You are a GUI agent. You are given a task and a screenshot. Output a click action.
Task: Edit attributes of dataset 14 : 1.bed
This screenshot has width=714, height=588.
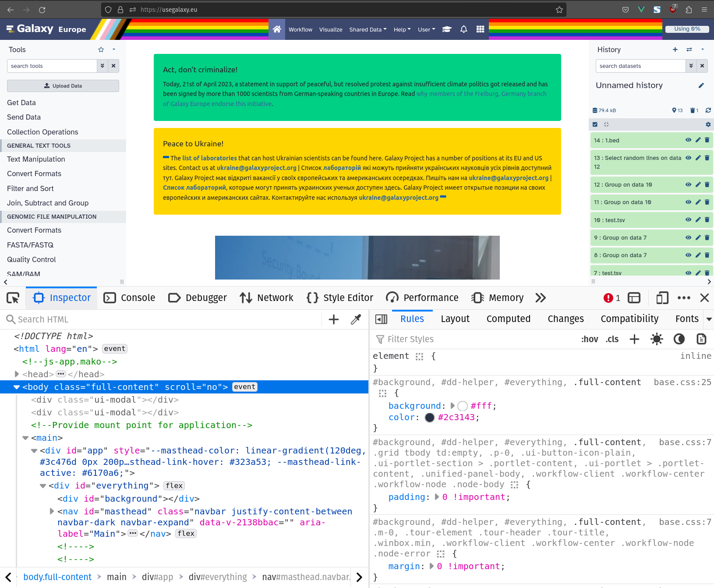click(698, 140)
